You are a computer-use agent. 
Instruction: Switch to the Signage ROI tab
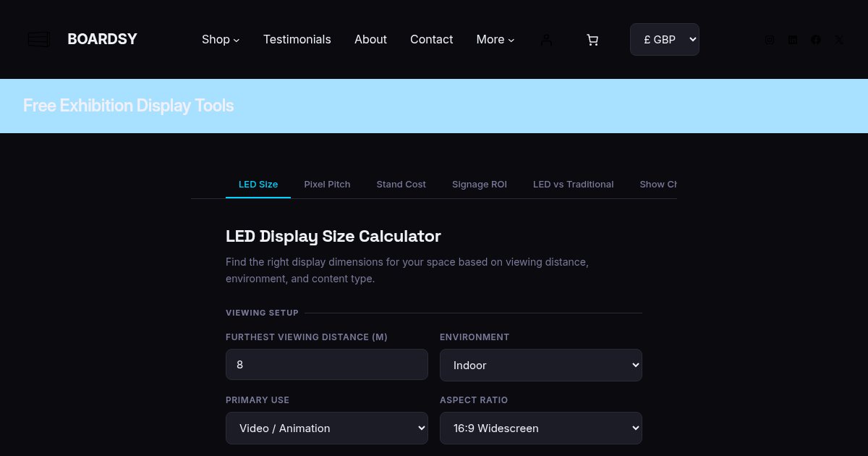[480, 184]
